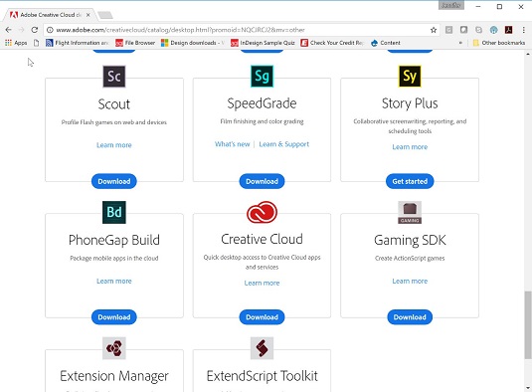Click the address bar URL field

241,30
